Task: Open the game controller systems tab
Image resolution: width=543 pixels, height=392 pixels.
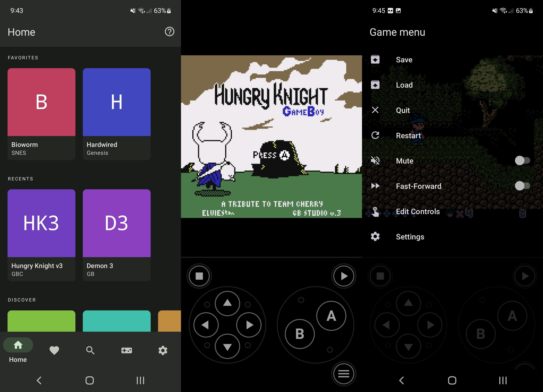Action: 126,350
